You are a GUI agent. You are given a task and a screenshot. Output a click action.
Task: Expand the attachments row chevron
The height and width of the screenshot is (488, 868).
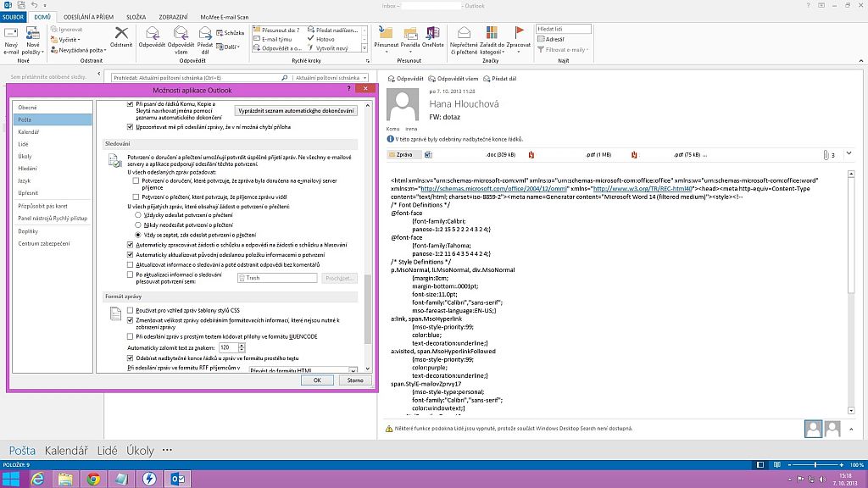(x=849, y=154)
